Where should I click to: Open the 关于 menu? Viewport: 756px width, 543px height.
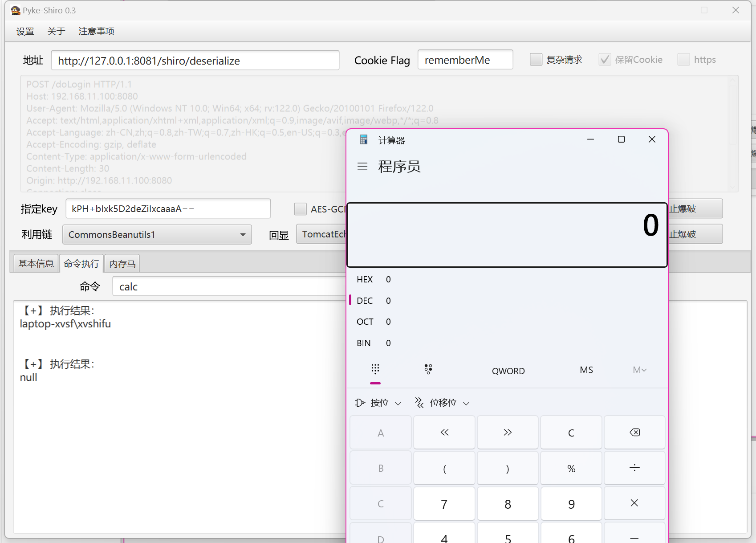(x=56, y=31)
